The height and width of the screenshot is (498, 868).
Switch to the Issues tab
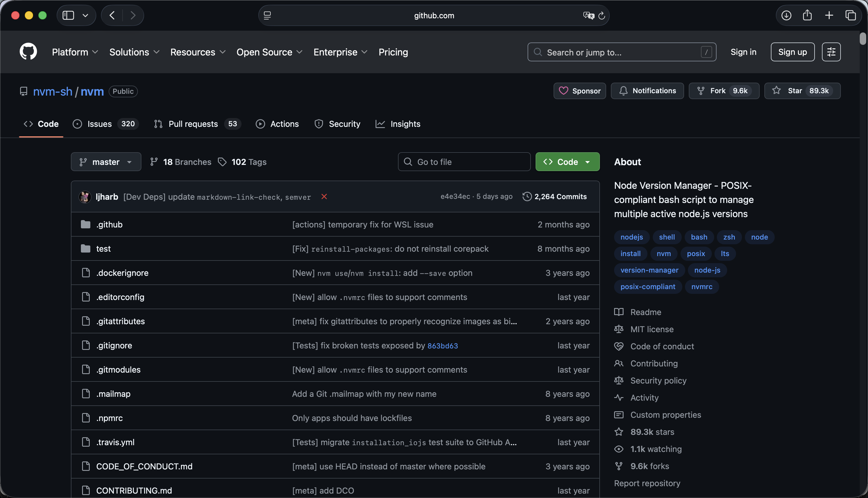99,124
